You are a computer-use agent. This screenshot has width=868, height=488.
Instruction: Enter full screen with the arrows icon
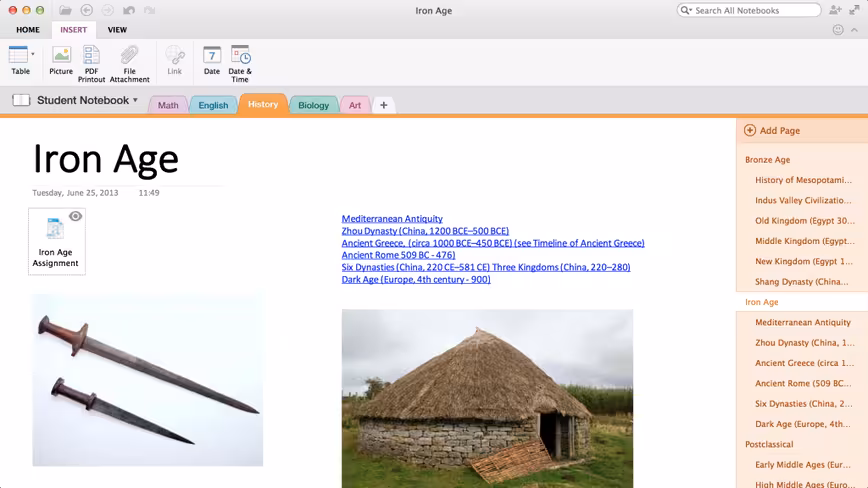pyautogui.click(x=854, y=10)
